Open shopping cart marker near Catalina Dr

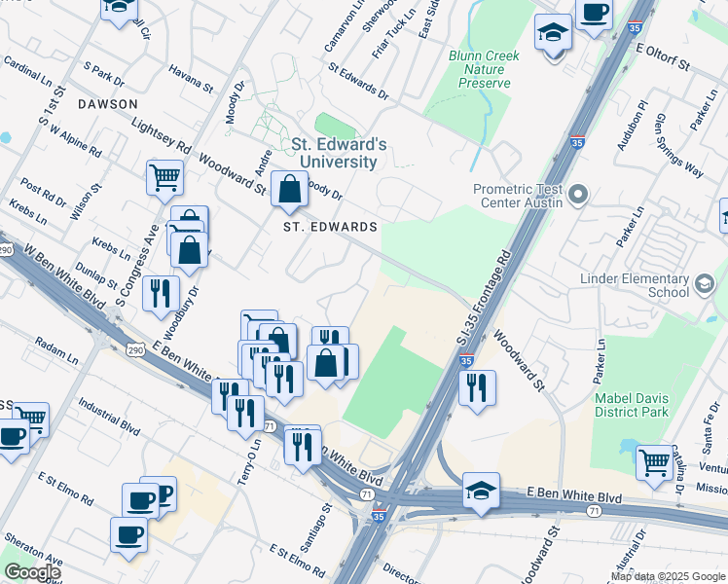coord(654,466)
